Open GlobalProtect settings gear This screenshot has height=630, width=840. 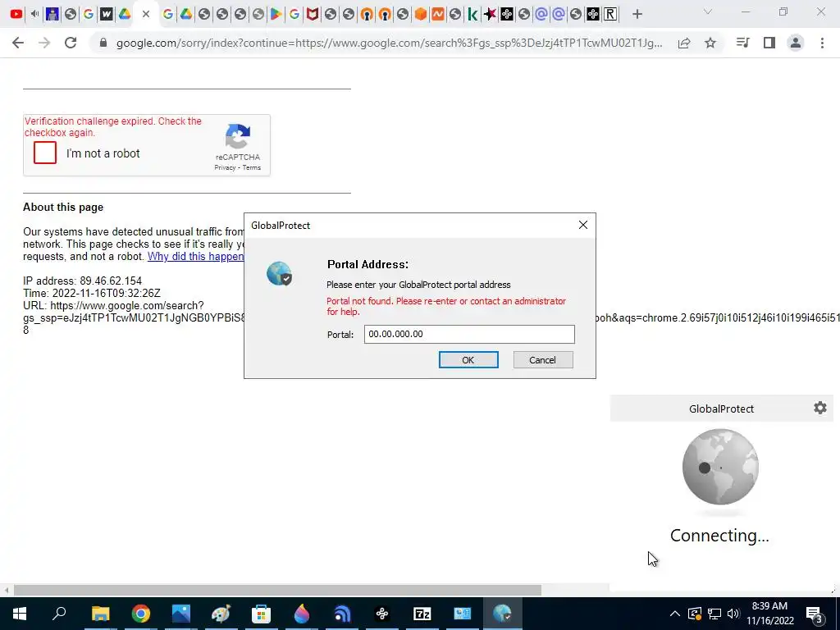pyautogui.click(x=820, y=409)
